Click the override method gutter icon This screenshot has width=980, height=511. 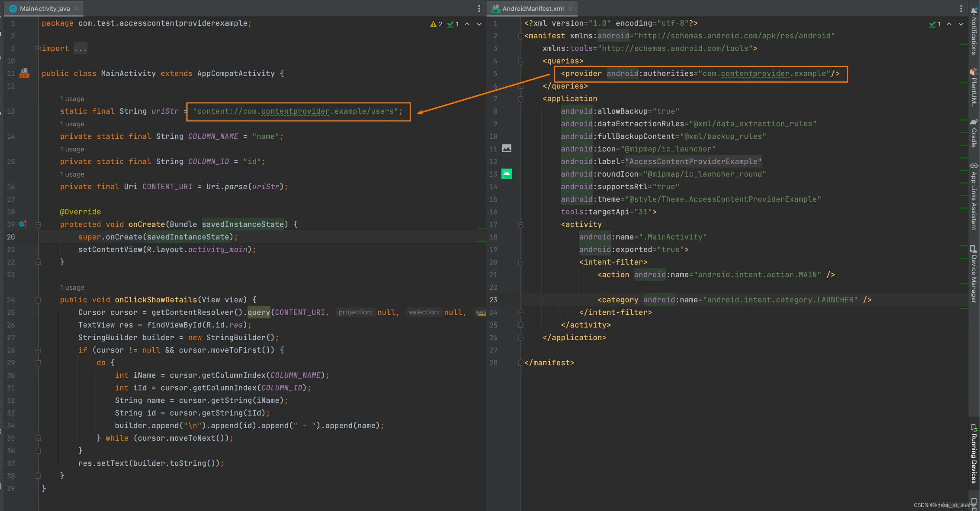coord(22,224)
